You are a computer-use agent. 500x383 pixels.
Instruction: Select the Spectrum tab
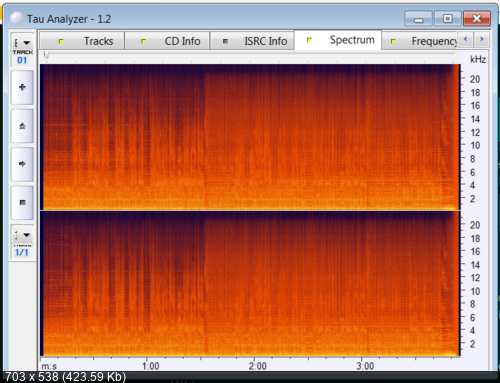click(x=338, y=40)
